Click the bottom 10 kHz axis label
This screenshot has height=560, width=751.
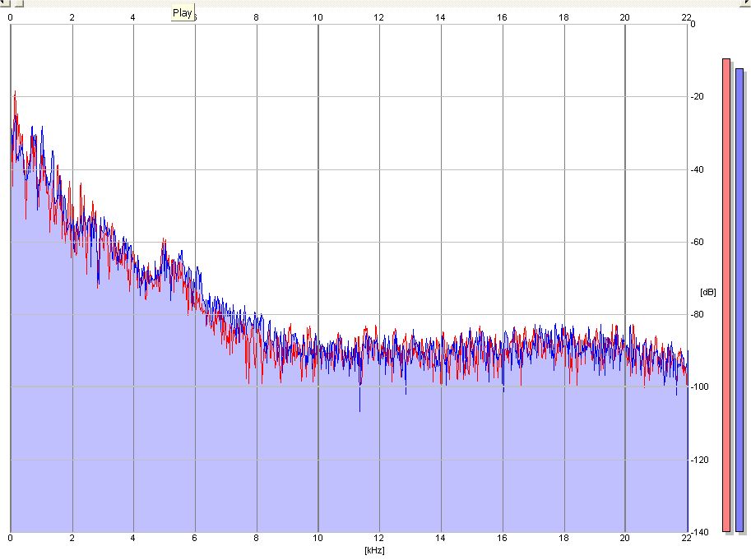coord(318,538)
